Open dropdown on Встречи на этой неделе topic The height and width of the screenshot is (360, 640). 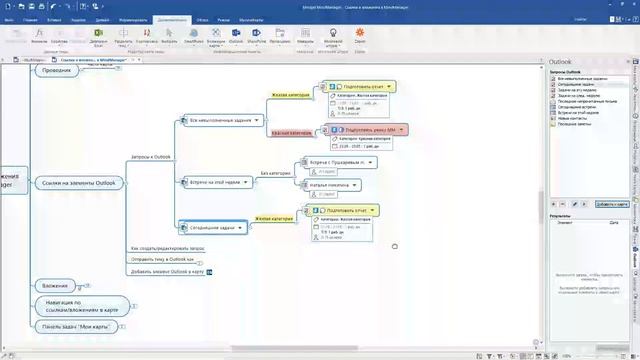pyautogui.click(x=246, y=182)
